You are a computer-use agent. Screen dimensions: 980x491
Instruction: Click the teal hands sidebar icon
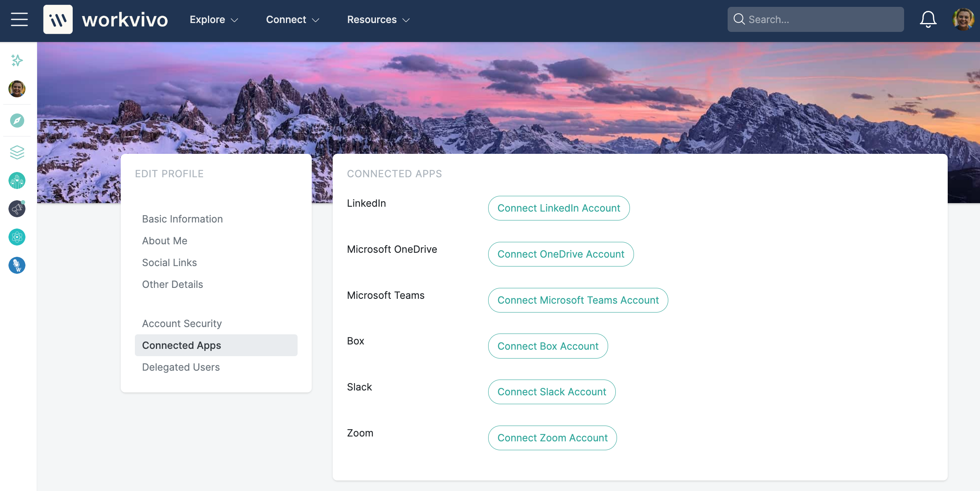point(17,180)
